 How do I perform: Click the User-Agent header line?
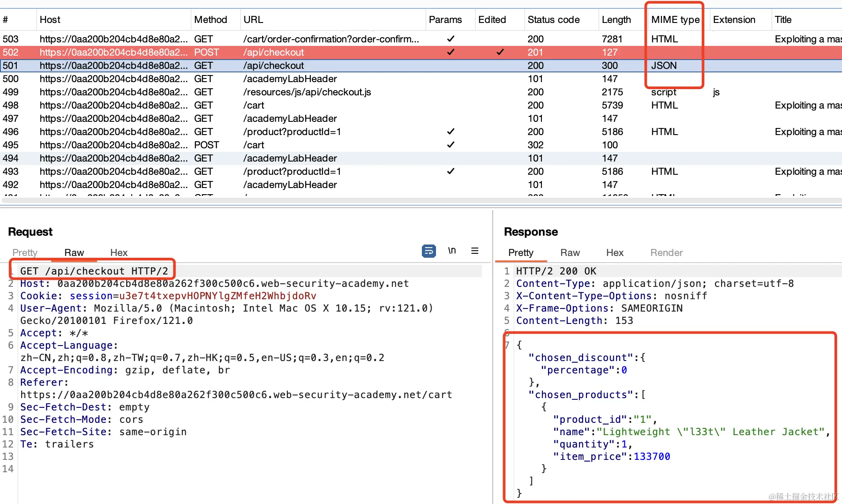click(227, 314)
